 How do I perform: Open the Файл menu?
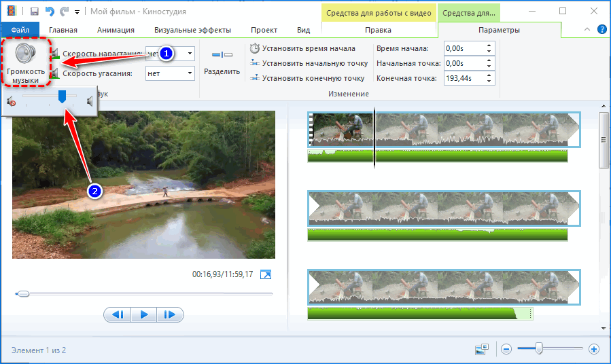coord(20,30)
